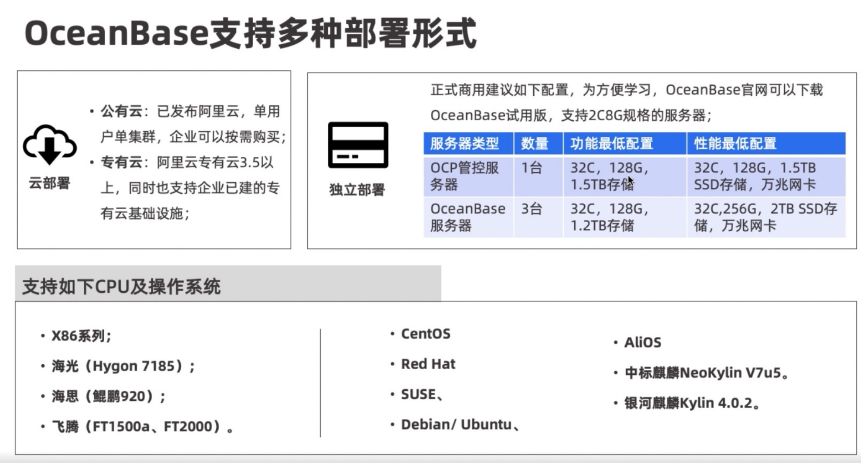Click the cloud download icon

point(50,145)
